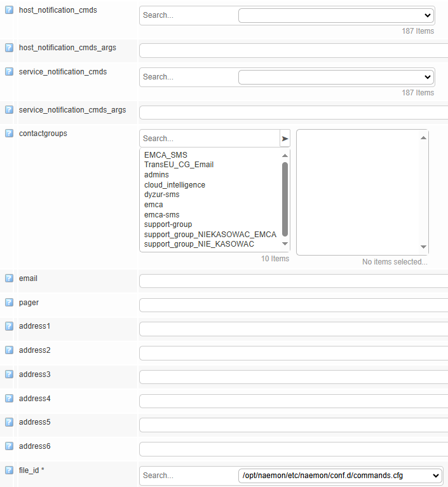
Task: Expand the service_notification_cmds dropdown
Action: (336, 77)
